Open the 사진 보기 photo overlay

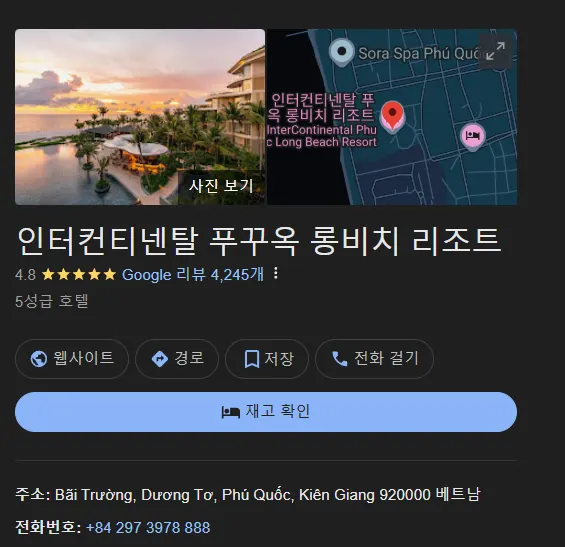pos(221,186)
